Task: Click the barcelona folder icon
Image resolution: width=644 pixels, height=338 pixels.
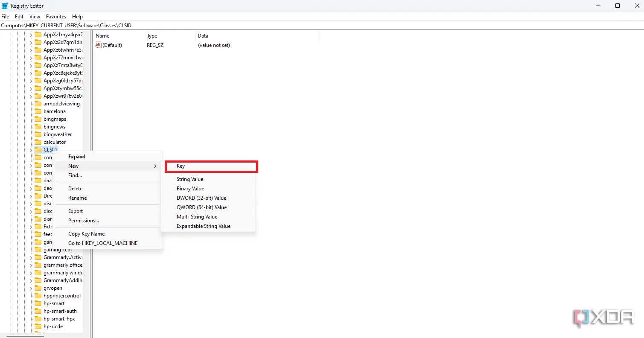Action: coord(38,111)
